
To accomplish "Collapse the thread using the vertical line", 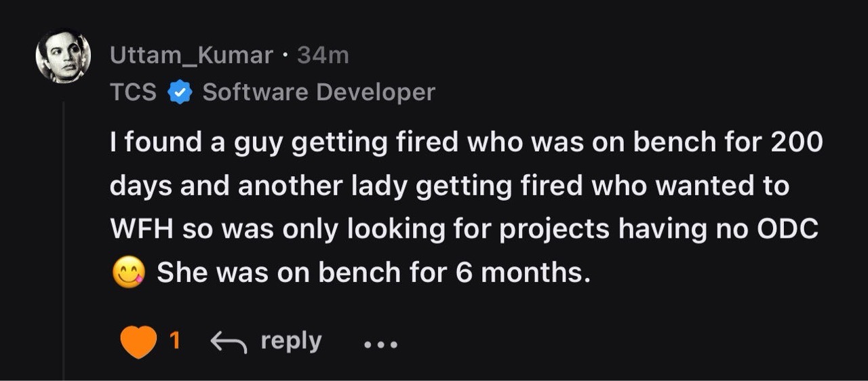I will [x=64, y=237].
